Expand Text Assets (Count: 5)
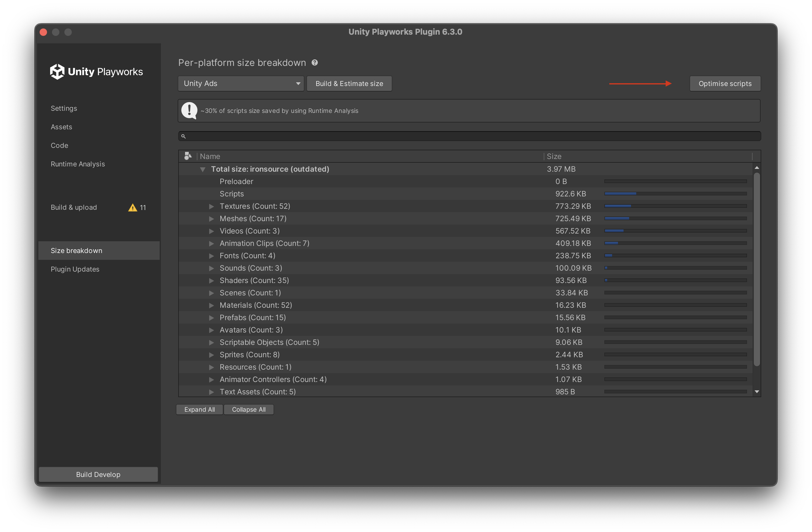812x532 pixels. click(x=212, y=392)
